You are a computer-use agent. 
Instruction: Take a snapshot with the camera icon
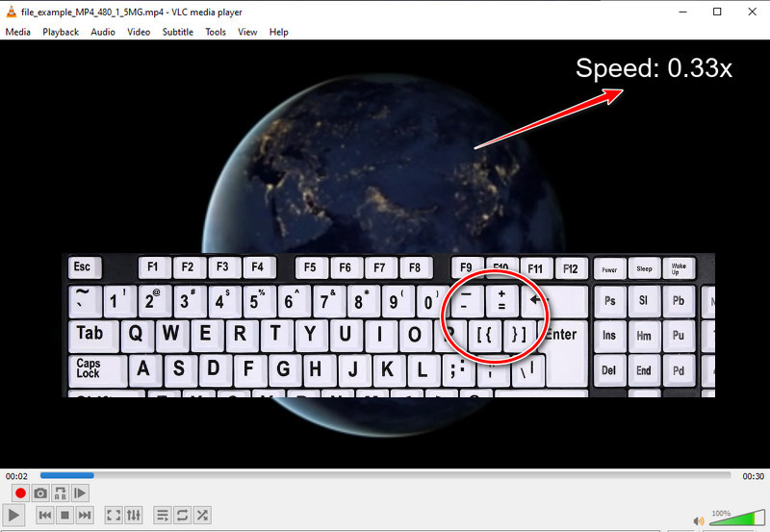pos(40,493)
